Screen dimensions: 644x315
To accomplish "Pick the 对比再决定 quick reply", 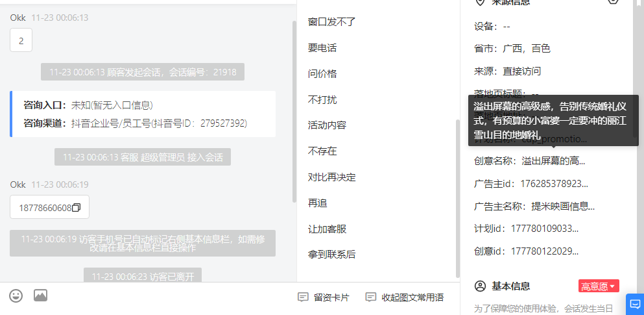I will [331, 177].
